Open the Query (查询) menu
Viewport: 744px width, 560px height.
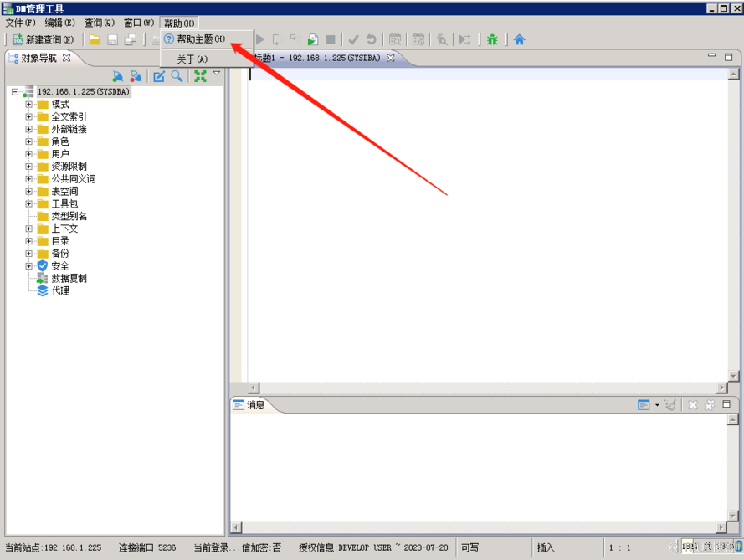click(99, 23)
